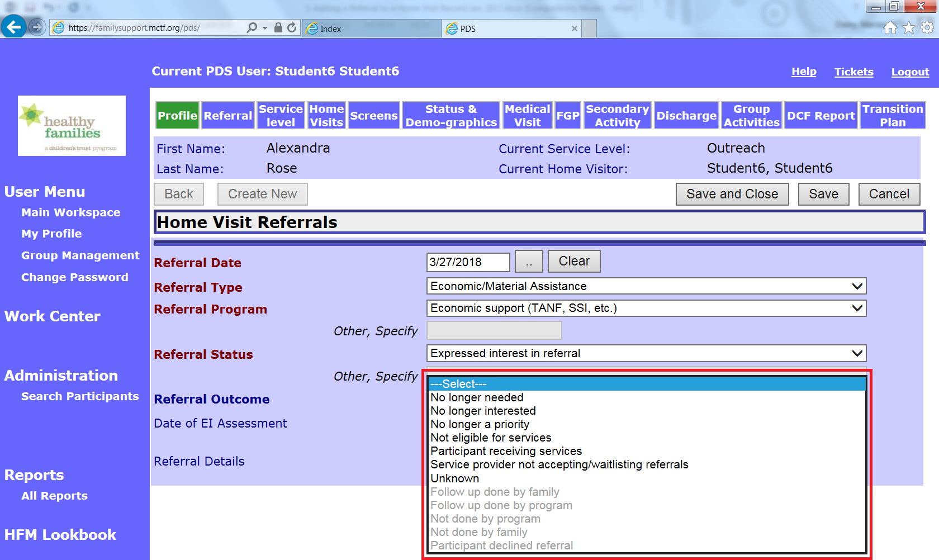Open the address bar dropdown arrow

[x=265, y=28]
